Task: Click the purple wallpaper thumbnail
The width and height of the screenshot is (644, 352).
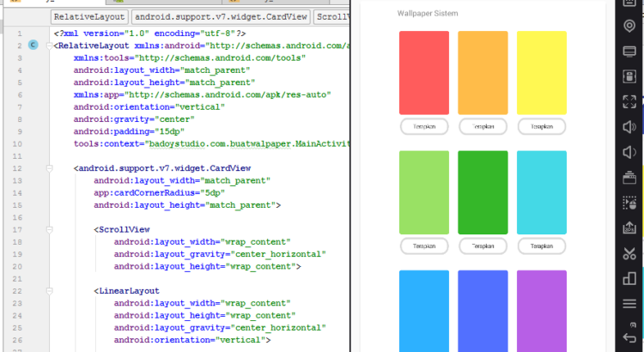Action: (x=541, y=309)
